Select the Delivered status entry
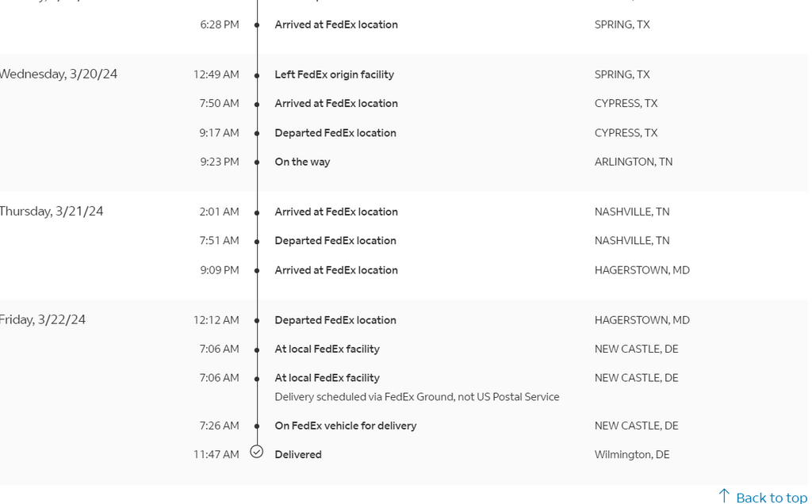This screenshot has height=504, width=812. tap(298, 454)
